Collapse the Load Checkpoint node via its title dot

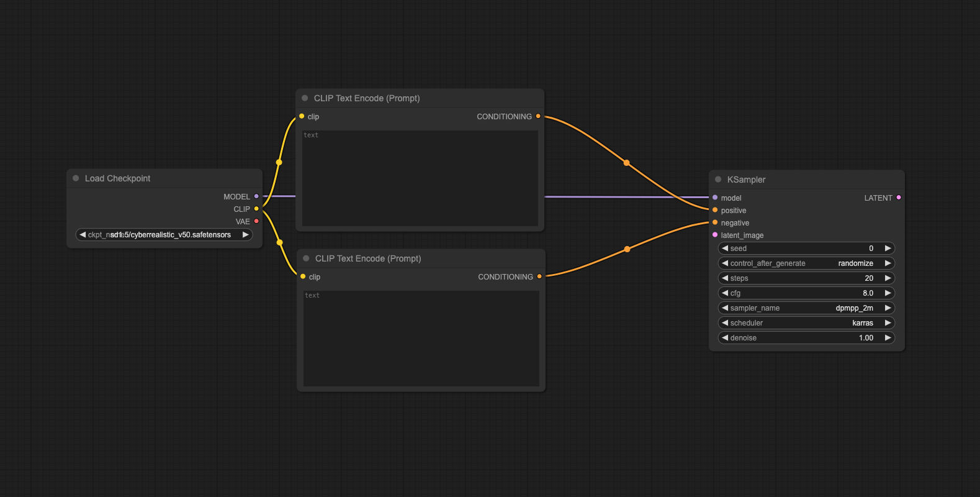point(76,178)
